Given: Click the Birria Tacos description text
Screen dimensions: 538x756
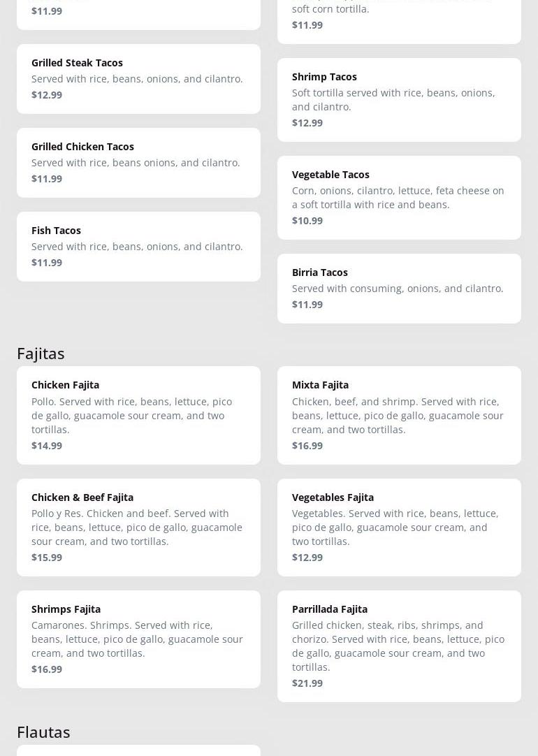Looking at the screenshot, I should point(398,289).
